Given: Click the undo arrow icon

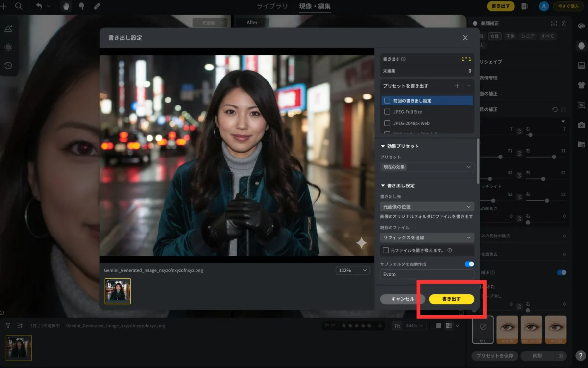Looking at the screenshot, I should [39, 6].
